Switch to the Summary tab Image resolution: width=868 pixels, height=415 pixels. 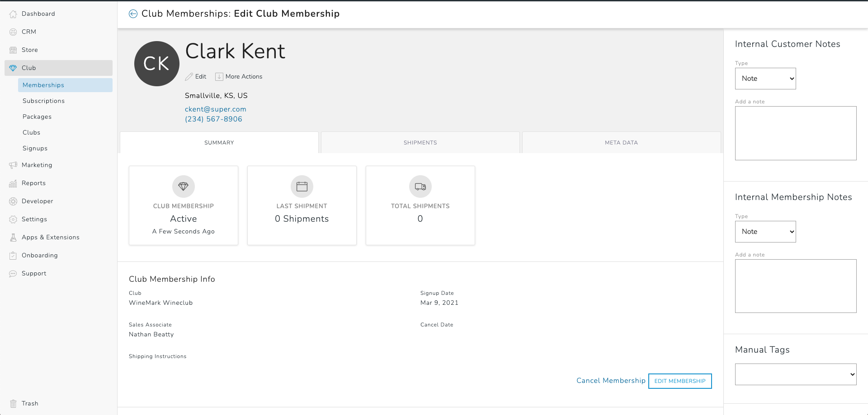coord(219,143)
